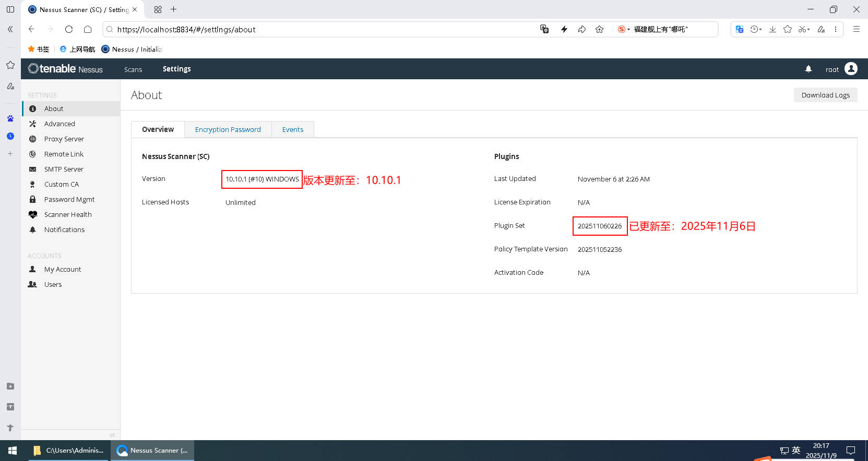Screen dimensions: 868x461
Task: Click the SMTP Server envelope icon
Action: [33, 169]
